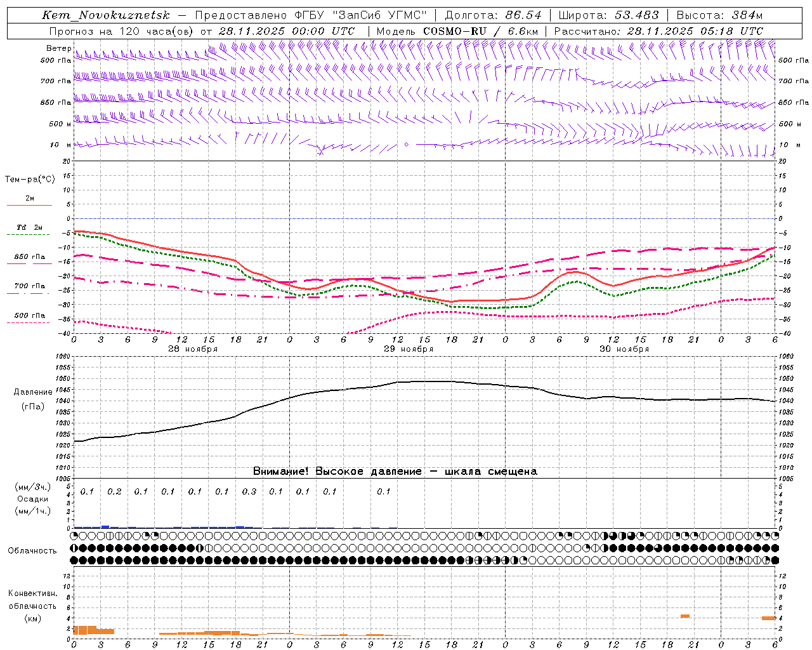Select the Широта: 53.483 value
The image size is (812, 650).
(x=608, y=15)
